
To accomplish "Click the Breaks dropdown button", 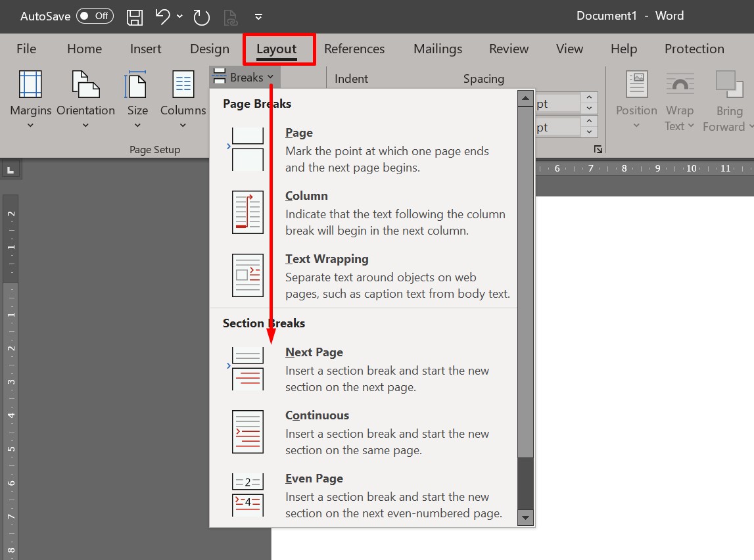I will [245, 77].
